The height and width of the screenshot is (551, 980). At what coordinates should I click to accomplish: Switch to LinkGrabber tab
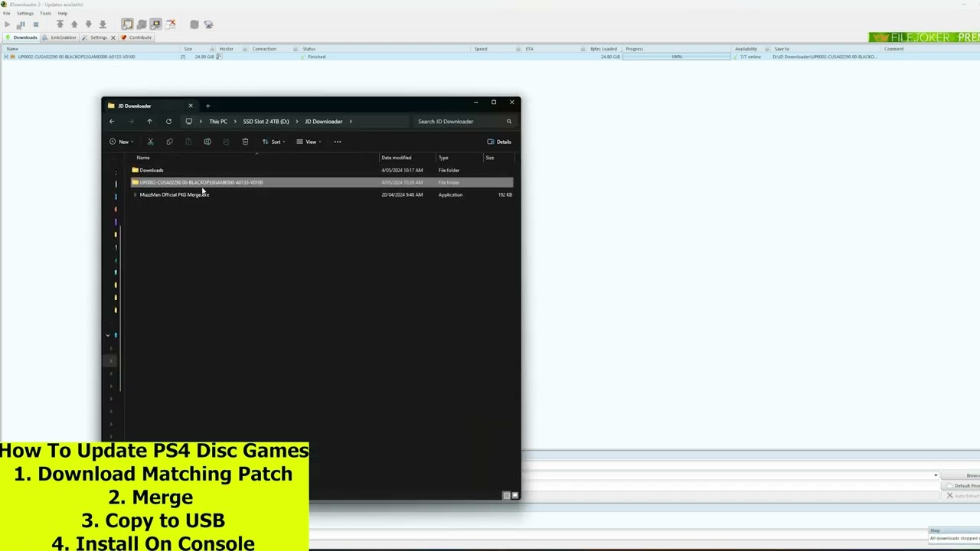[x=60, y=37]
